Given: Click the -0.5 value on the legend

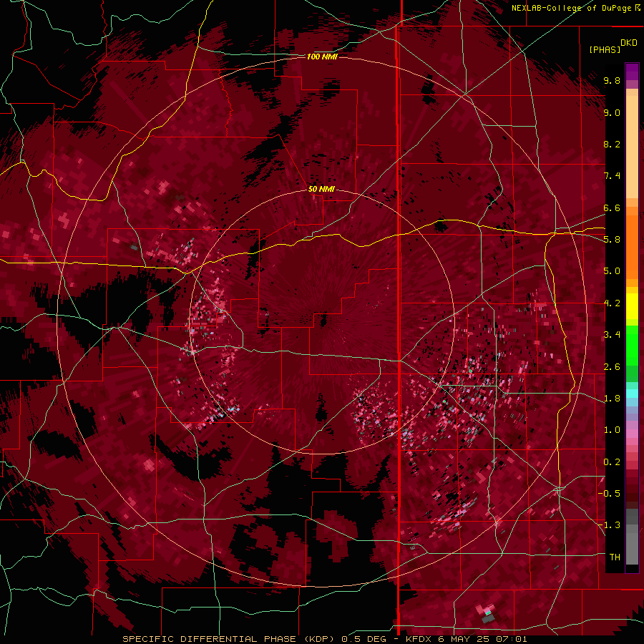Looking at the screenshot, I should [x=609, y=494].
